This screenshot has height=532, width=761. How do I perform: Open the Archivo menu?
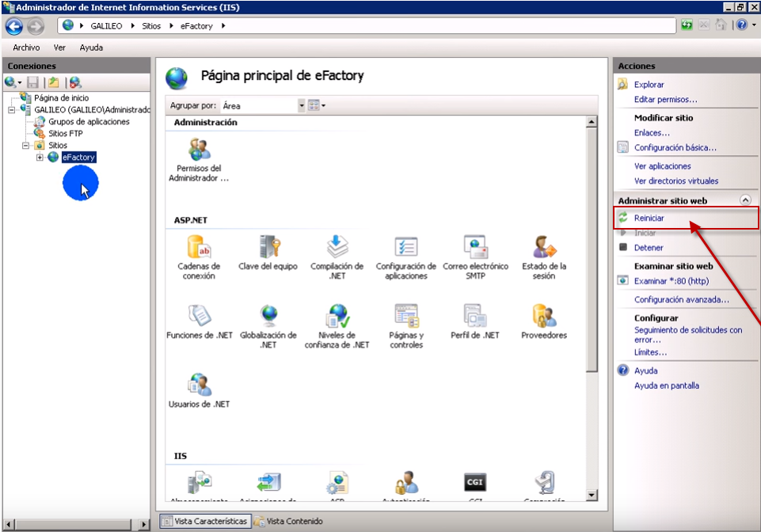click(x=26, y=47)
